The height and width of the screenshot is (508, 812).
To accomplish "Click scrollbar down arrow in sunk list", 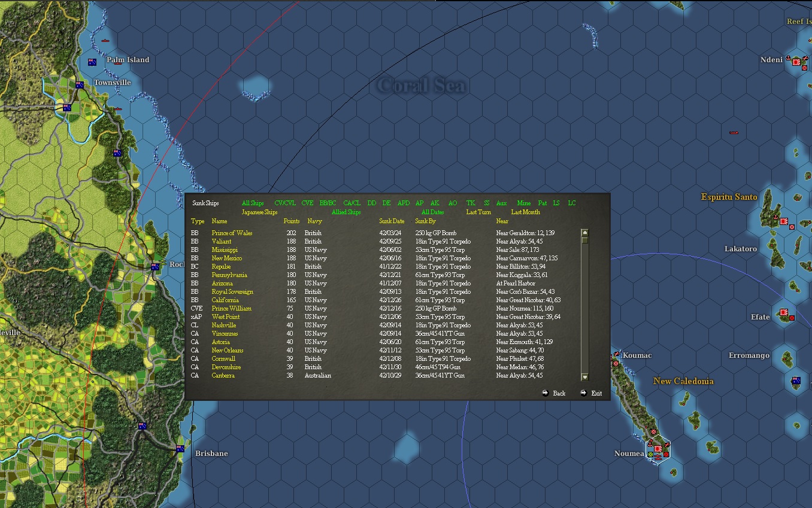I will [x=585, y=377].
